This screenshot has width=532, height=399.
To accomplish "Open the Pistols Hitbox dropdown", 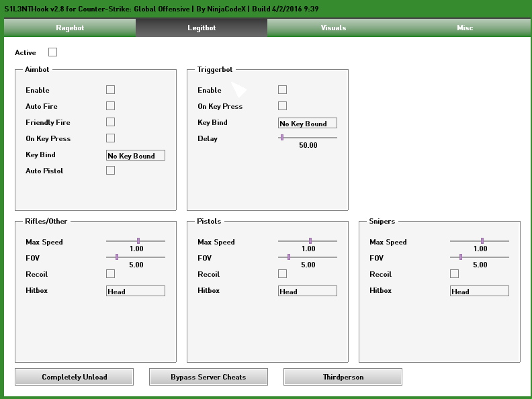I will point(308,291).
